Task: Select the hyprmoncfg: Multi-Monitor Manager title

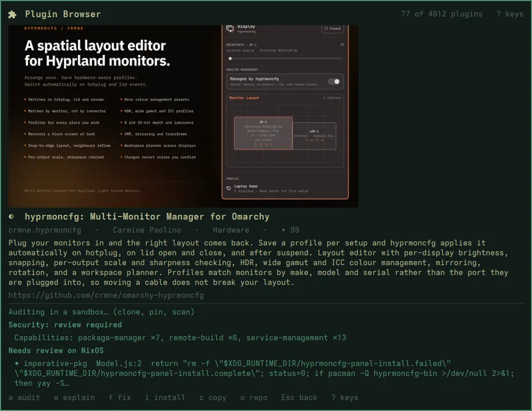Action: pyautogui.click(x=147, y=216)
